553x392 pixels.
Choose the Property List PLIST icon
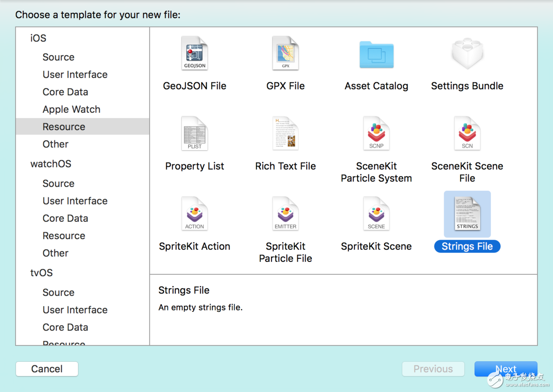pos(194,134)
